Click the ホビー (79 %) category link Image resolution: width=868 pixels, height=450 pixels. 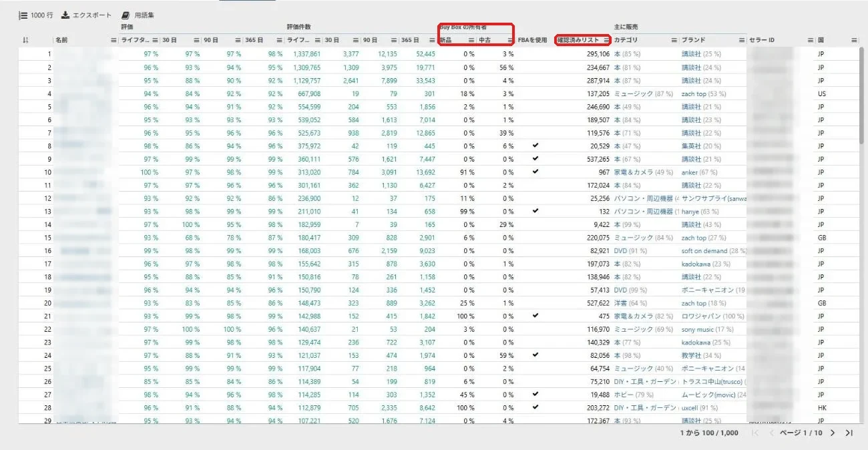(634, 395)
